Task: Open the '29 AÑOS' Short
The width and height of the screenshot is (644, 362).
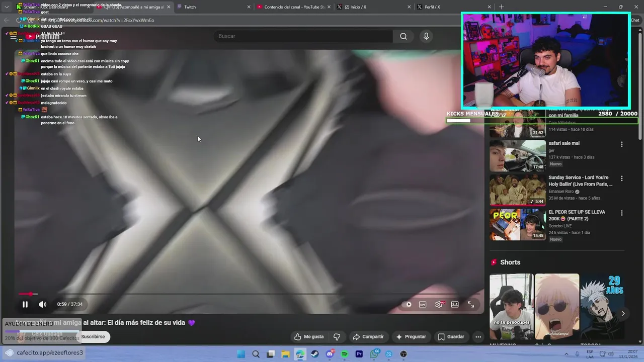Action: (602, 307)
